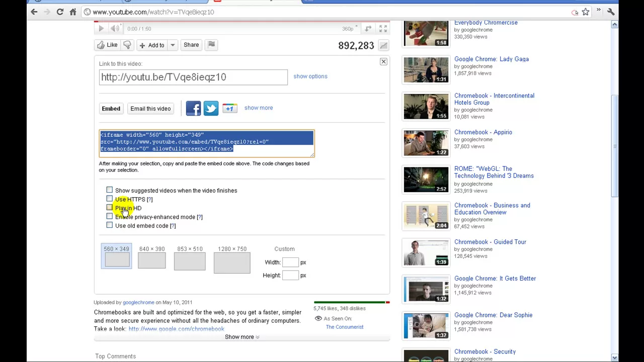Click It Gets Better video thumbnail
Image resolution: width=644 pixels, height=362 pixels.
click(x=426, y=290)
